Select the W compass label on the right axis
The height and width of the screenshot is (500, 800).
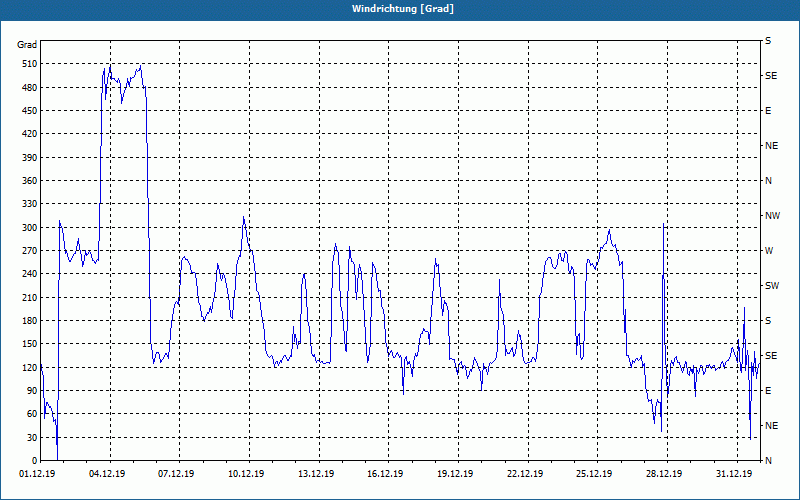769,251
